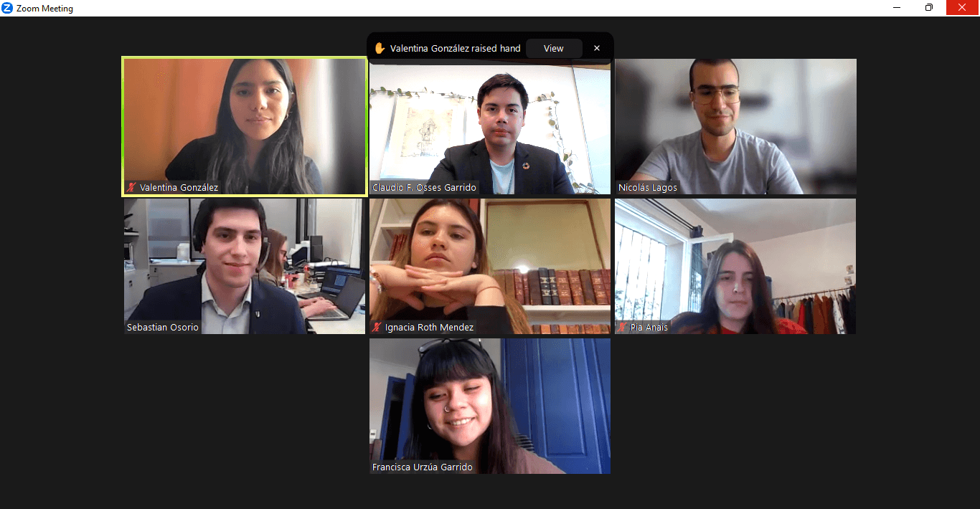This screenshot has width=980, height=509.
Task: Select Nicolás Lagos's video tile
Action: pos(735,126)
